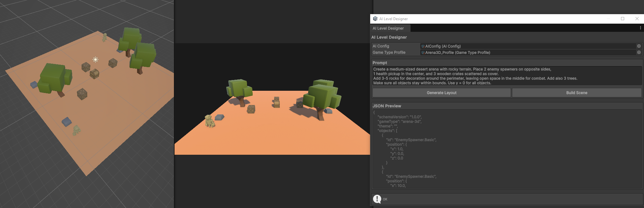Minimize the AI Level Designer window
The height and width of the screenshot is (208, 644).
pos(608,19)
